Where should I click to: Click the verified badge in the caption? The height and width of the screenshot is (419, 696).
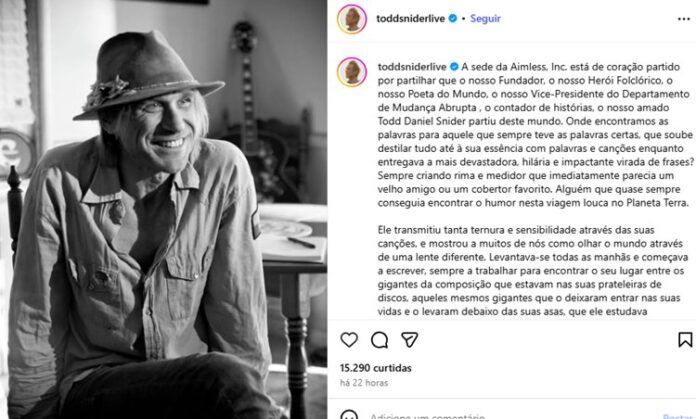(454, 67)
